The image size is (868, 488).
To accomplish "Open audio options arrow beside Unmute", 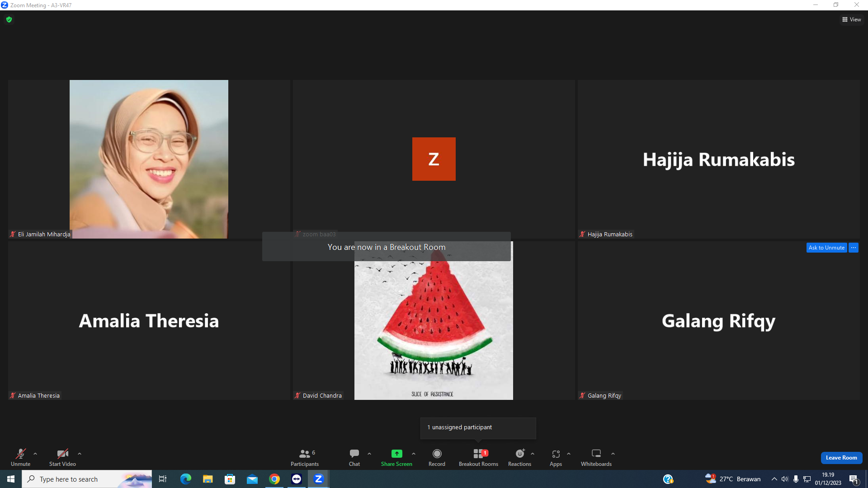I will point(35,454).
